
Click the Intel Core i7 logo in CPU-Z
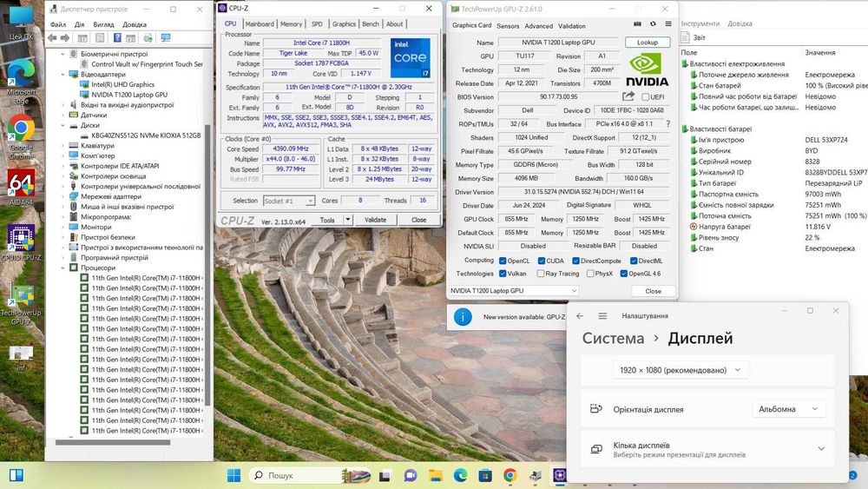click(x=411, y=57)
